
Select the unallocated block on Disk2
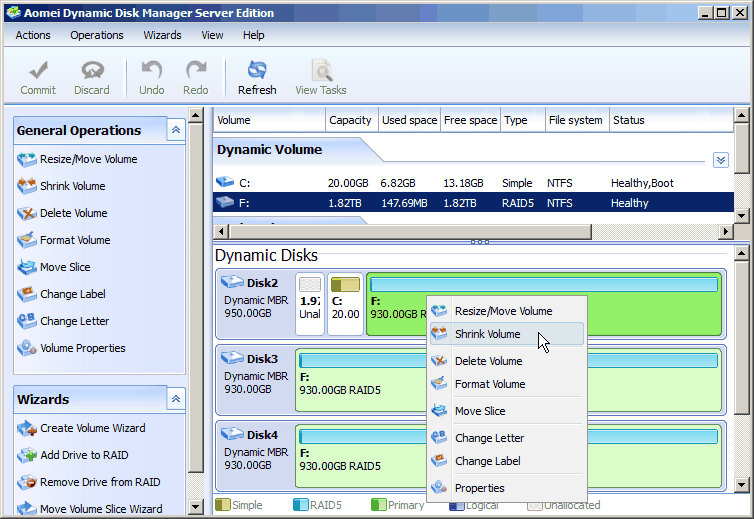click(x=310, y=304)
